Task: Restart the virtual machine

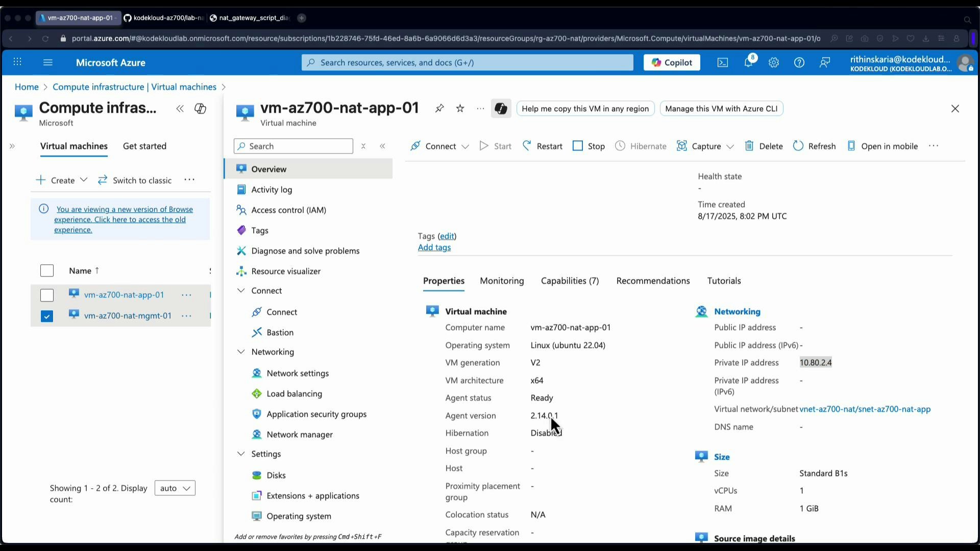Action: (x=543, y=146)
